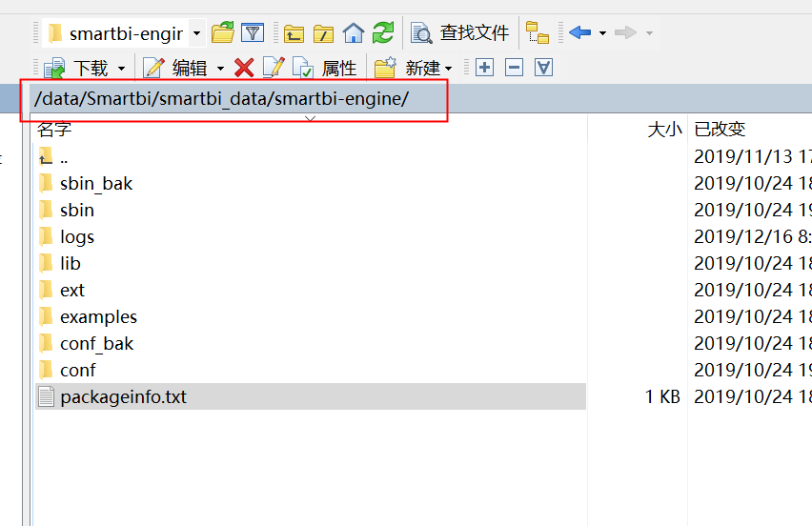
Task: Click the lib folder icon
Action: point(46,263)
